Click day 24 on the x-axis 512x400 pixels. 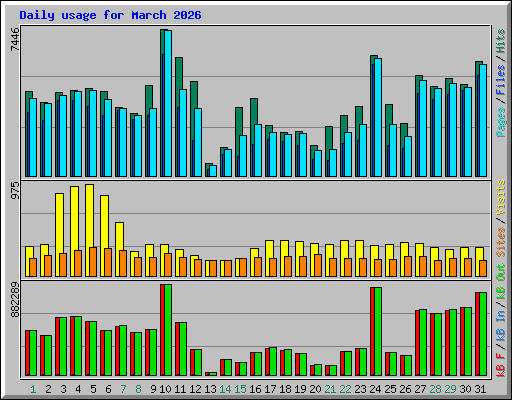click(375, 389)
